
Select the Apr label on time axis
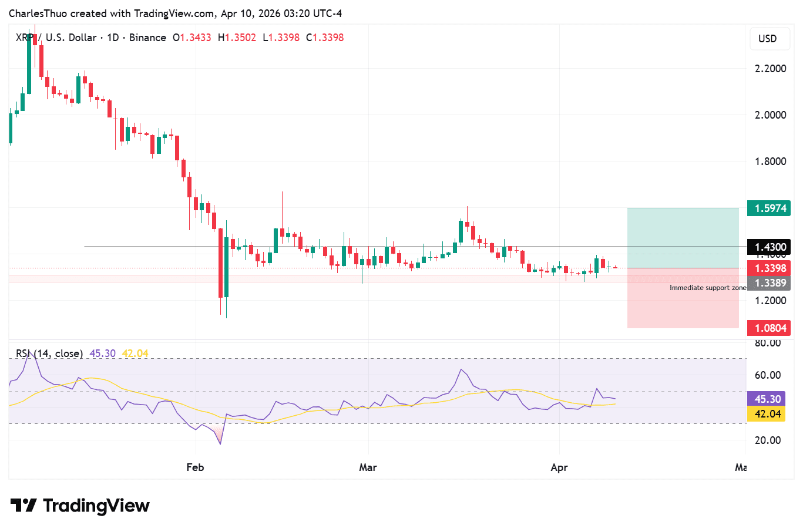[x=559, y=467]
